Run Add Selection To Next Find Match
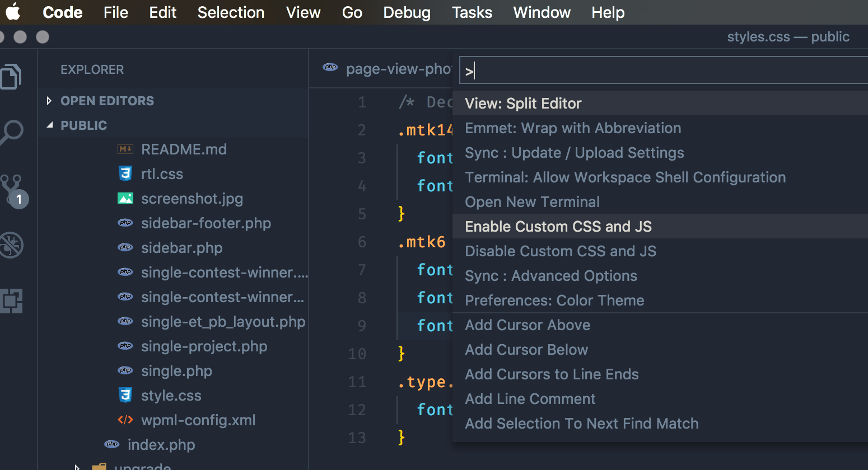Screen dimensions: 868x470 click(660, 423)
